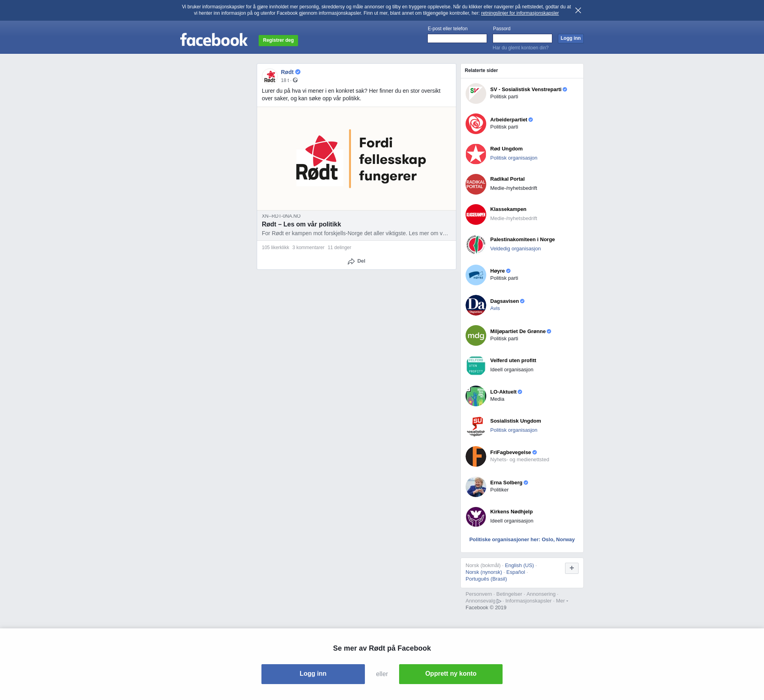Open the Rødt Fordi fellesskap fungerer preview image

pyautogui.click(x=357, y=159)
